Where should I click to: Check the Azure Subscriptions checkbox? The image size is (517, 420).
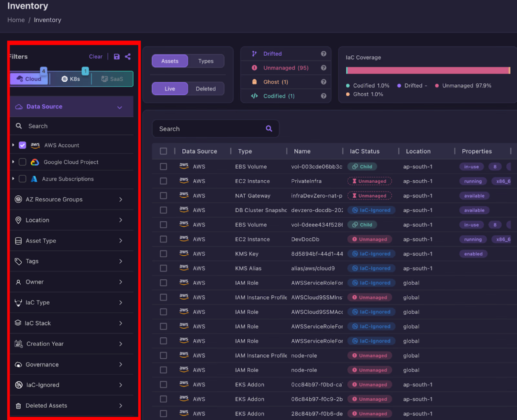(22, 179)
